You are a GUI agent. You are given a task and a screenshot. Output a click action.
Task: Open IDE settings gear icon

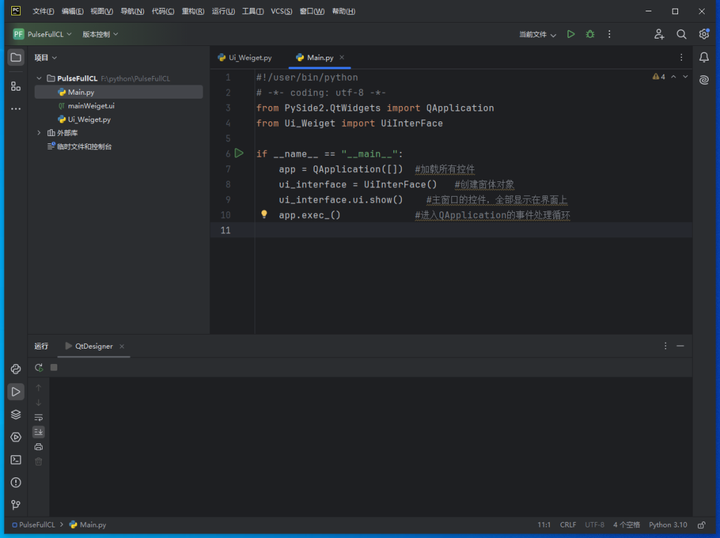[703, 34]
